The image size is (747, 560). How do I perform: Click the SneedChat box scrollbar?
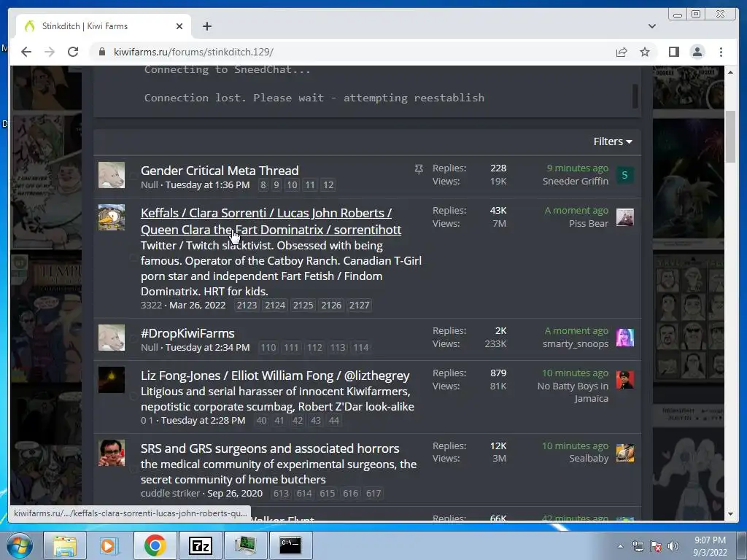(x=635, y=96)
